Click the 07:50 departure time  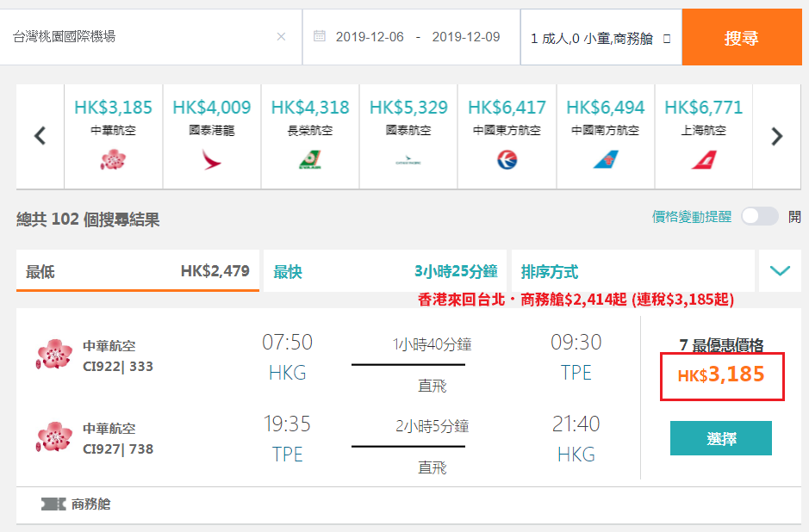tap(288, 343)
